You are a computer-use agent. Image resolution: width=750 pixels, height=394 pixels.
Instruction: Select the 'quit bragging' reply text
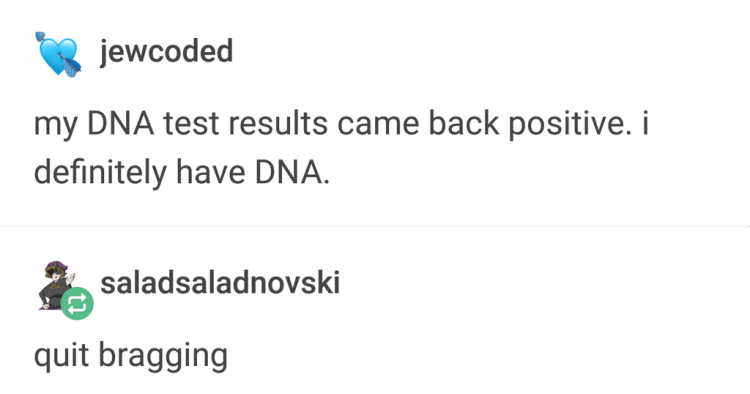(131, 356)
